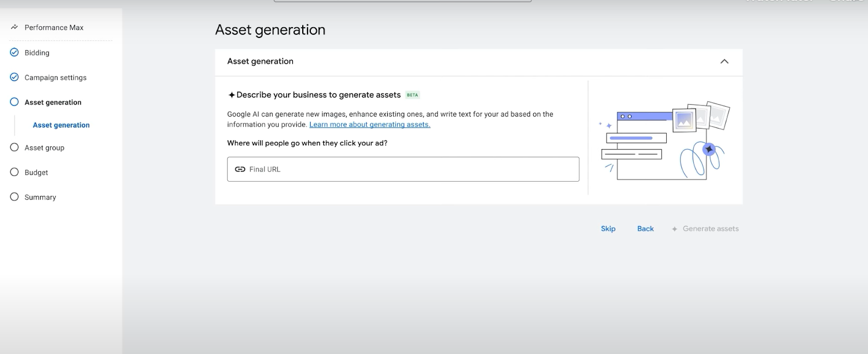Open the Bidding step label
Image resolution: width=868 pixels, height=354 pixels.
(37, 53)
